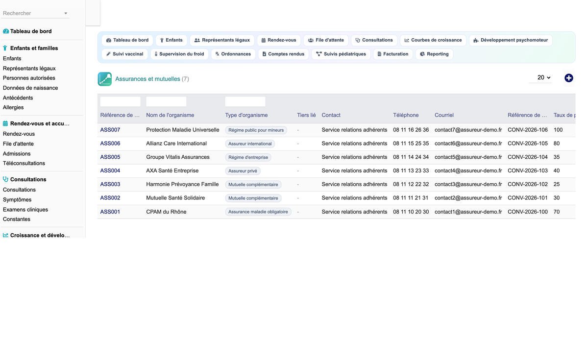The width and height of the screenshot is (588, 364).
Task: Click the Rendez-vous et accueil calendar icon
Action: (x=5, y=123)
